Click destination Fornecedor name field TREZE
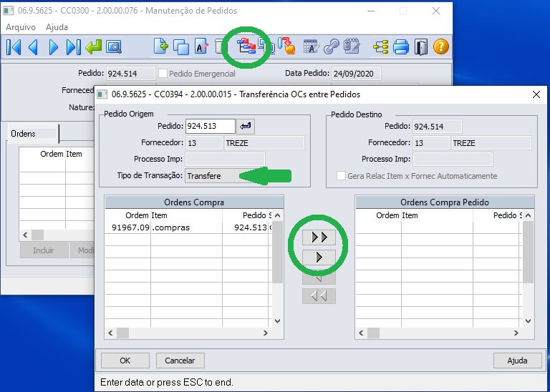 click(x=491, y=143)
